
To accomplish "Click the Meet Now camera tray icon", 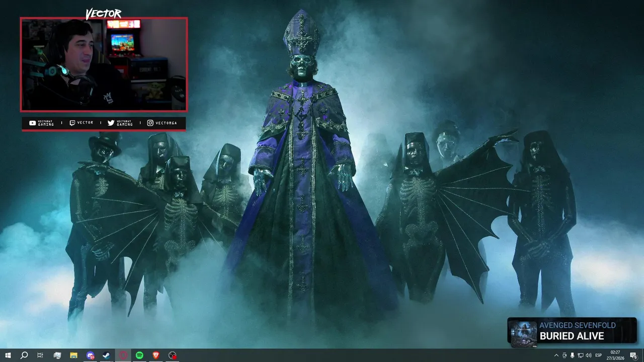I will (x=564, y=355).
